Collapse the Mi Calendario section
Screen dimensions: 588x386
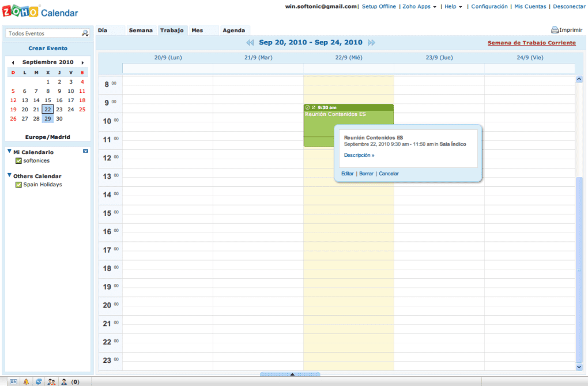point(9,151)
